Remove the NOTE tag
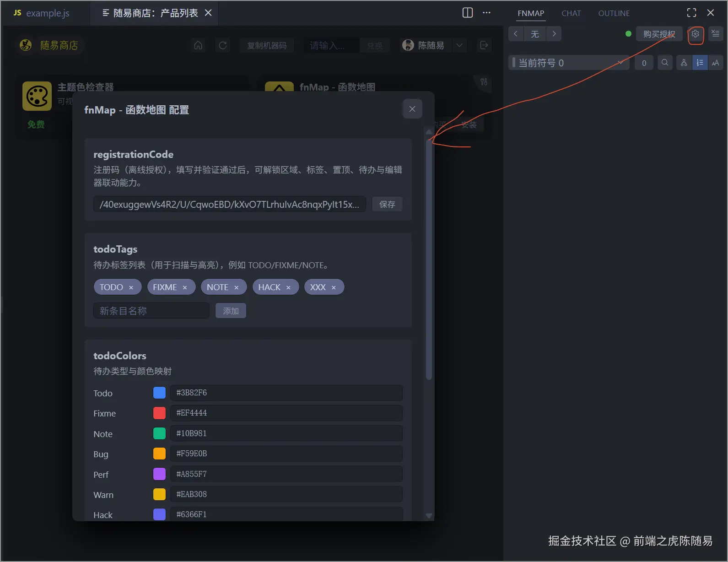Image resolution: width=728 pixels, height=562 pixels. pyautogui.click(x=237, y=287)
